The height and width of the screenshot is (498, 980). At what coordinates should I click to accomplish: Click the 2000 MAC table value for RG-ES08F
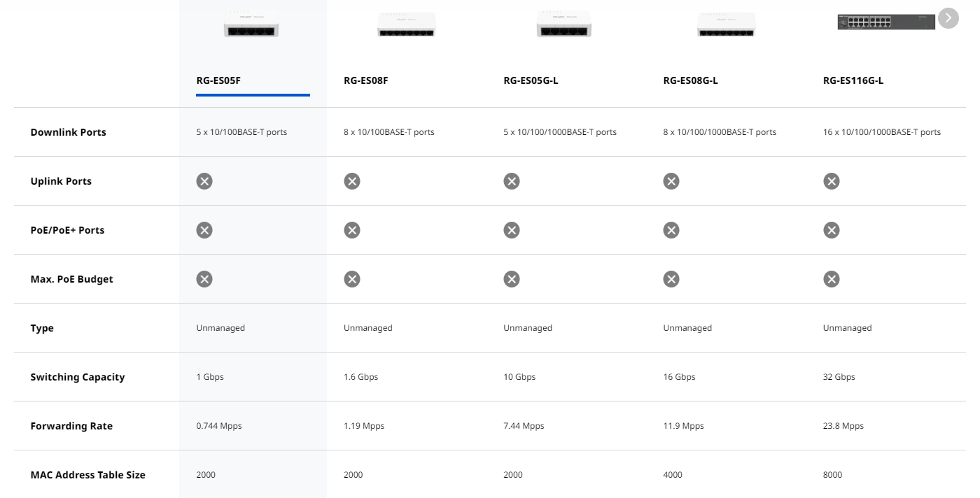click(353, 475)
